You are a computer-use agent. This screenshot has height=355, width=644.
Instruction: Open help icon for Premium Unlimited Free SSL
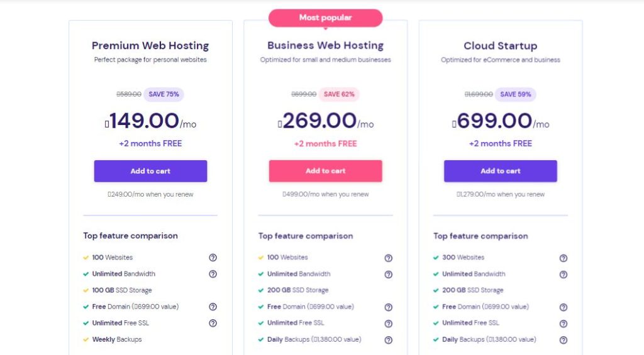213,323
